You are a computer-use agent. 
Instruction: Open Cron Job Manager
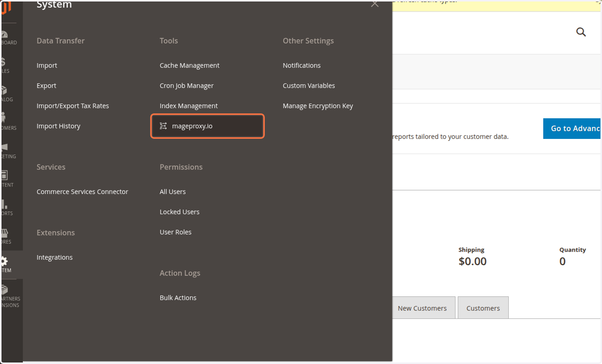(x=187, y=86)
